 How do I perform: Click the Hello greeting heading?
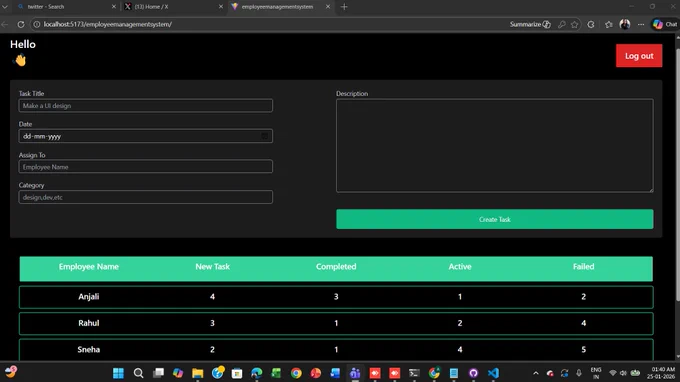click(23, 44)
